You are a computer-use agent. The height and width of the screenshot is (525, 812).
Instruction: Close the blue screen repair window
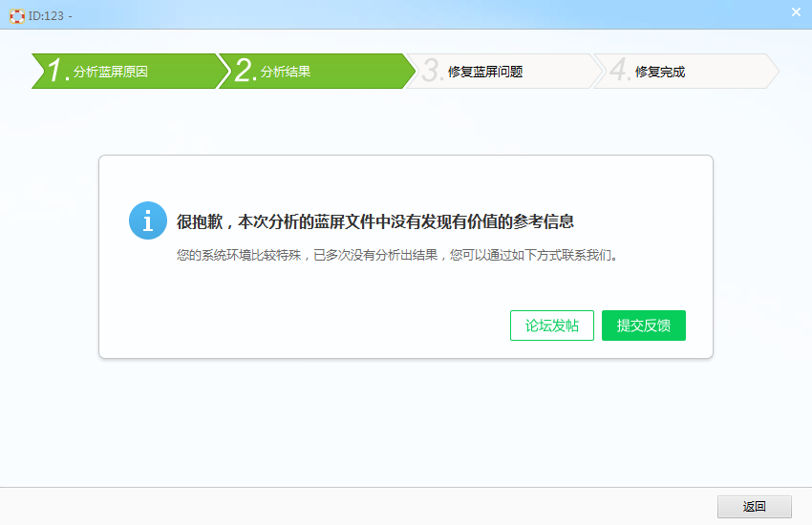pos(796,11)
